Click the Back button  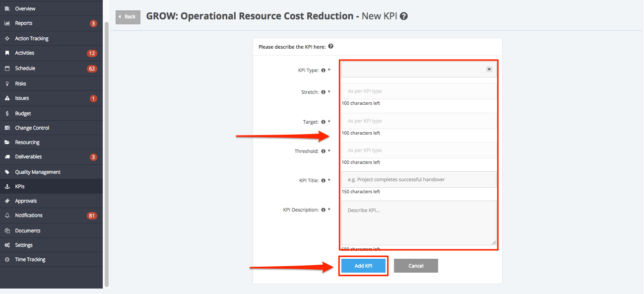click(128, 17)
